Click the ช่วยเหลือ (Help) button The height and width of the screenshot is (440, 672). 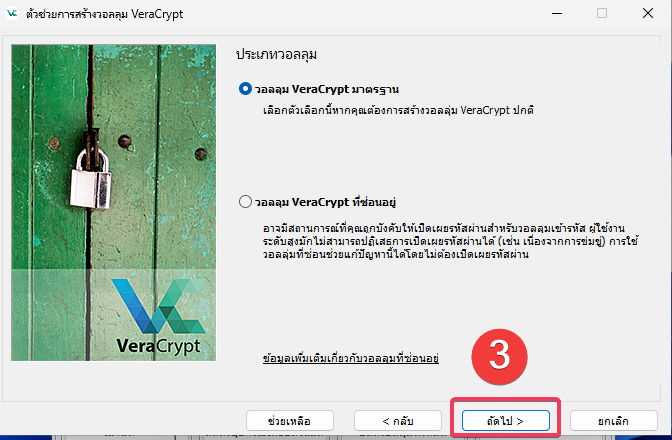290,421
